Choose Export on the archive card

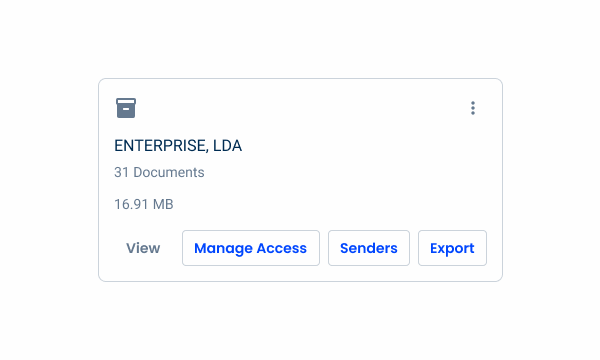[x=452, y=248]
